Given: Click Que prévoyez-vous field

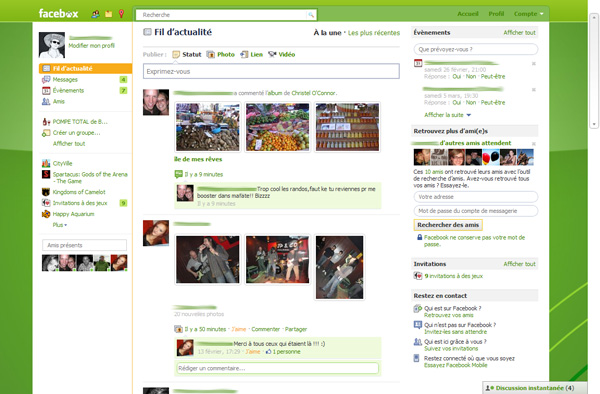Looking at the screenshot, I should point(476,49).
